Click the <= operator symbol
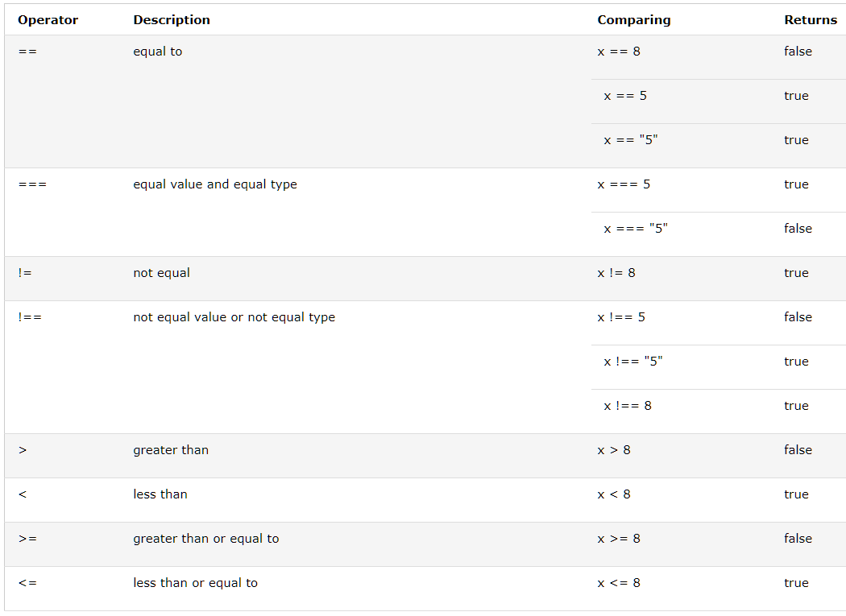The height and width of the screenshot is (616, 846). (x=27, y=582)
